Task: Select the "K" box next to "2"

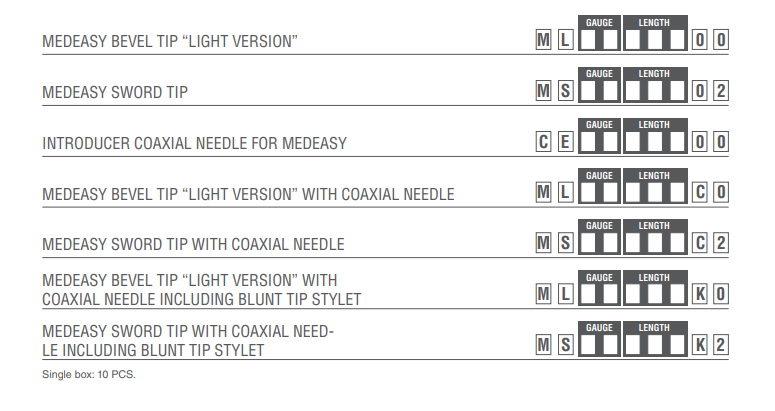Action: tap(701, 345)
